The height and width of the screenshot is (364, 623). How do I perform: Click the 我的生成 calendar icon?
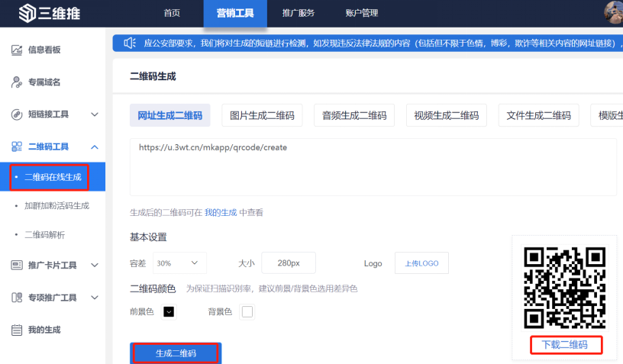(x=17, y=330)
